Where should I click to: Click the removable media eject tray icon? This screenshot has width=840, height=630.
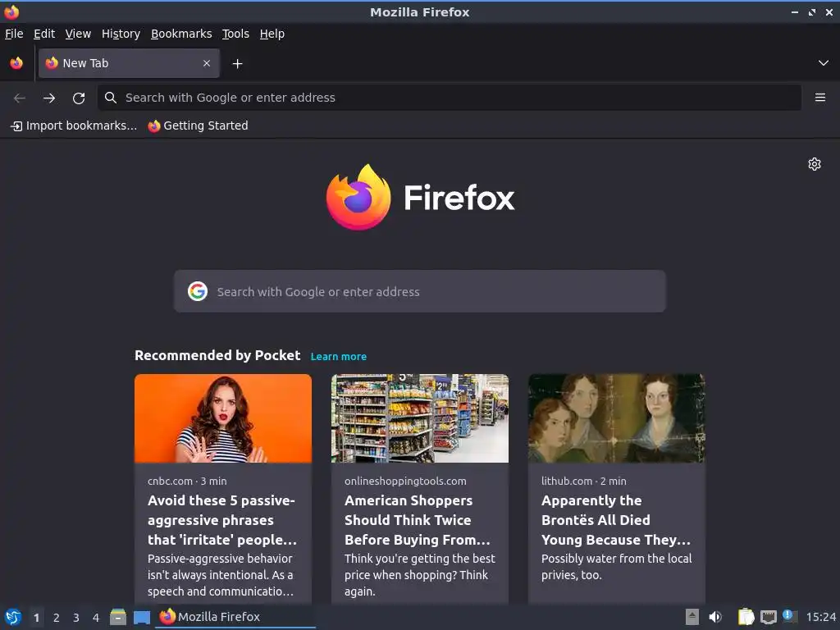692,617
